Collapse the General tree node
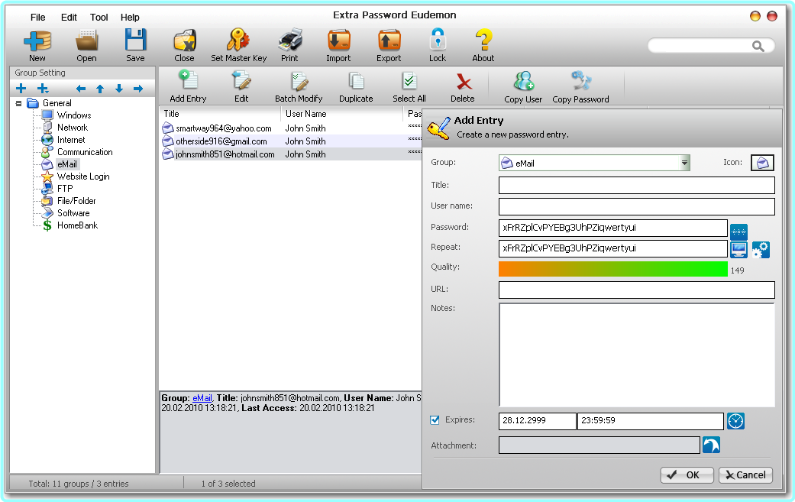795x502 pixels. tap(19, 103)
